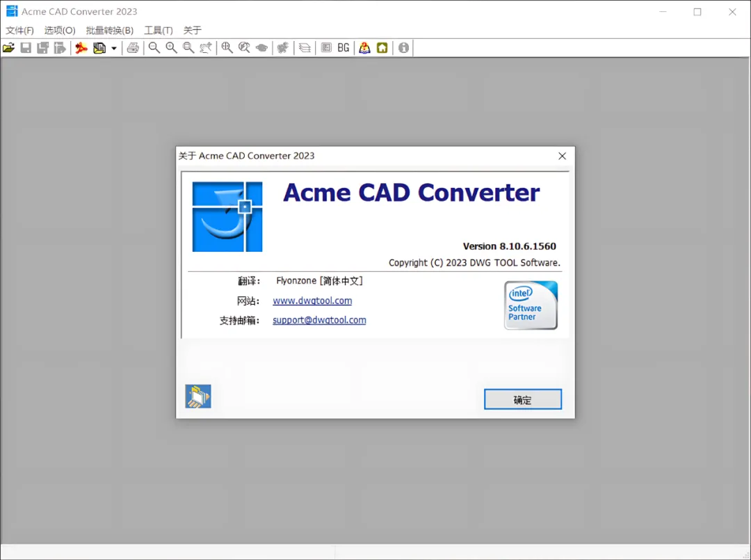Click the layout view icon left of BG
The image size is (751, 560).
[326, 48]
